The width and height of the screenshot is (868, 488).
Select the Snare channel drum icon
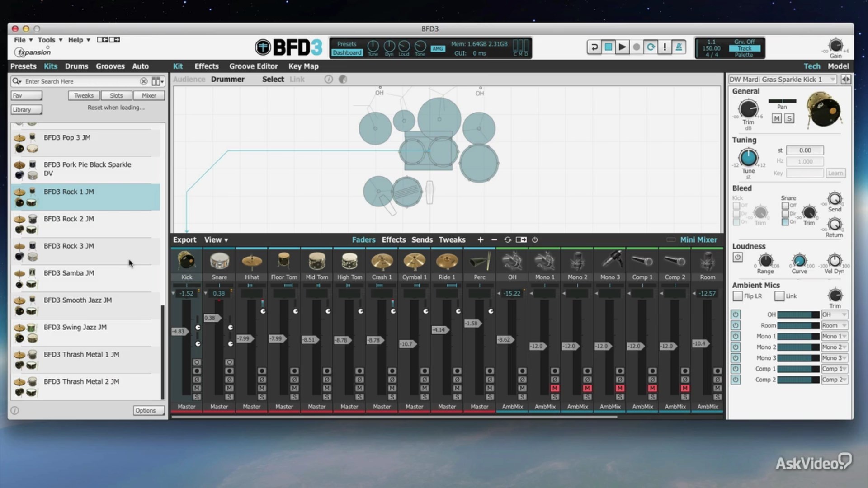[219, 261]
